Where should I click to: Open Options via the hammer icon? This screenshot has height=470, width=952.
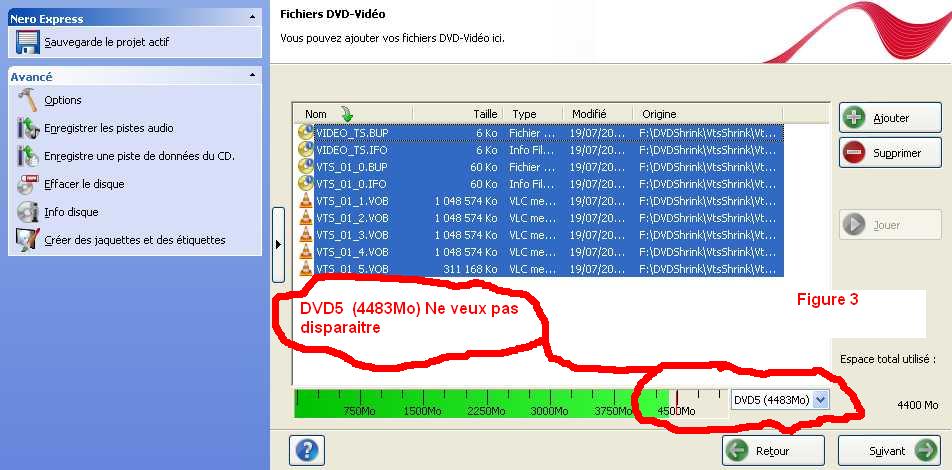(x=27, y=100)
